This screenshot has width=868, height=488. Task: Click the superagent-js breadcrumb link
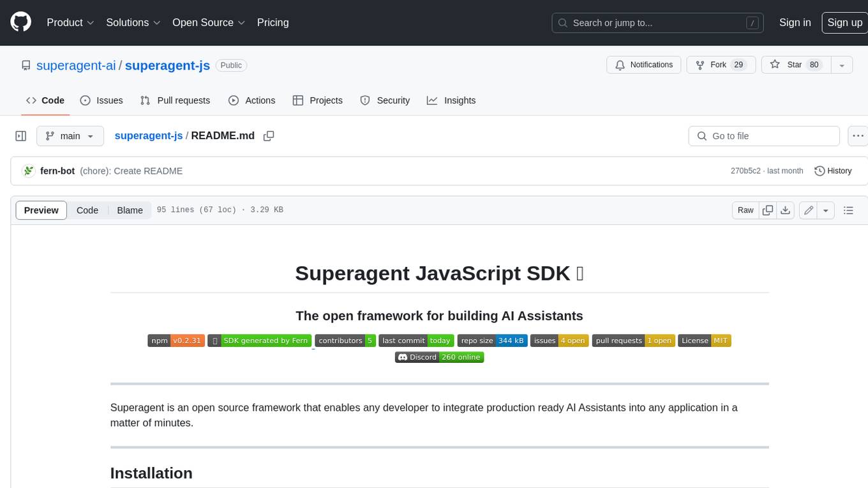[149, 136]
